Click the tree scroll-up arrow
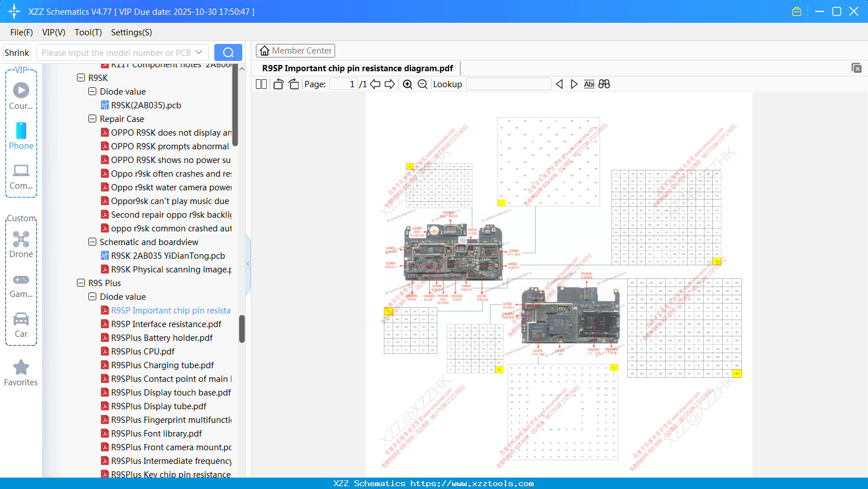 tap(242, 68)
